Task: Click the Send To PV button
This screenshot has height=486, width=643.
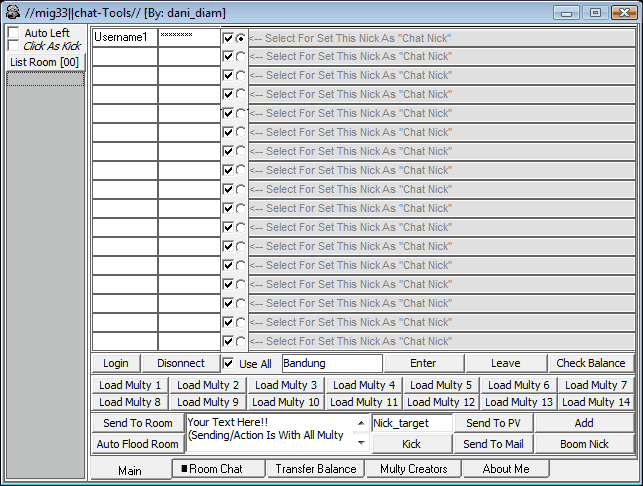Action: (493, 423)
